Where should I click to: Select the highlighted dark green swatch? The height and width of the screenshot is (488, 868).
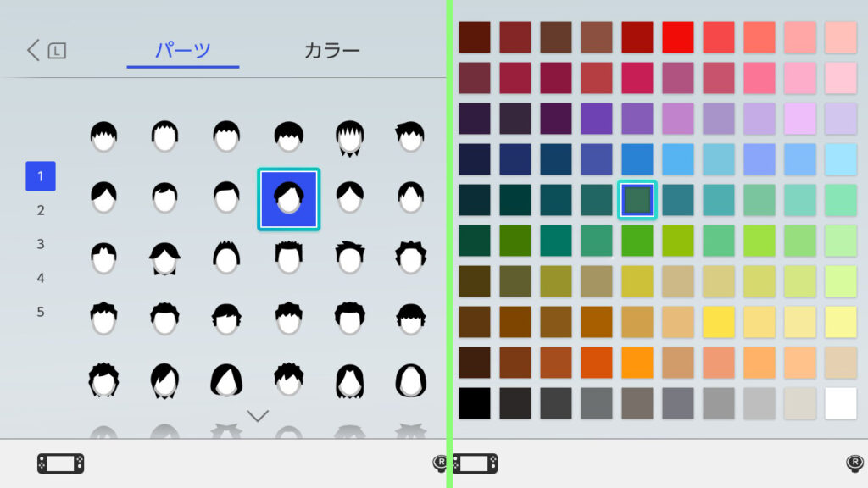pos(637,200)
